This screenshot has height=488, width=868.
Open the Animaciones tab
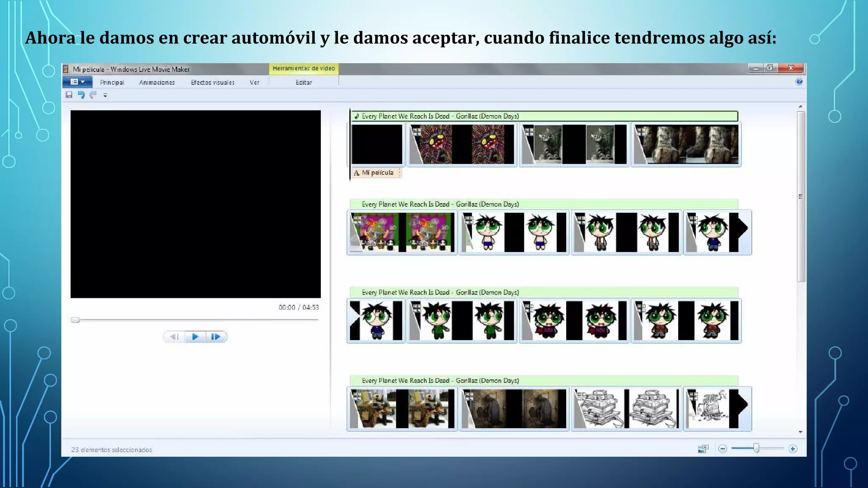click(x=157, y=83)
